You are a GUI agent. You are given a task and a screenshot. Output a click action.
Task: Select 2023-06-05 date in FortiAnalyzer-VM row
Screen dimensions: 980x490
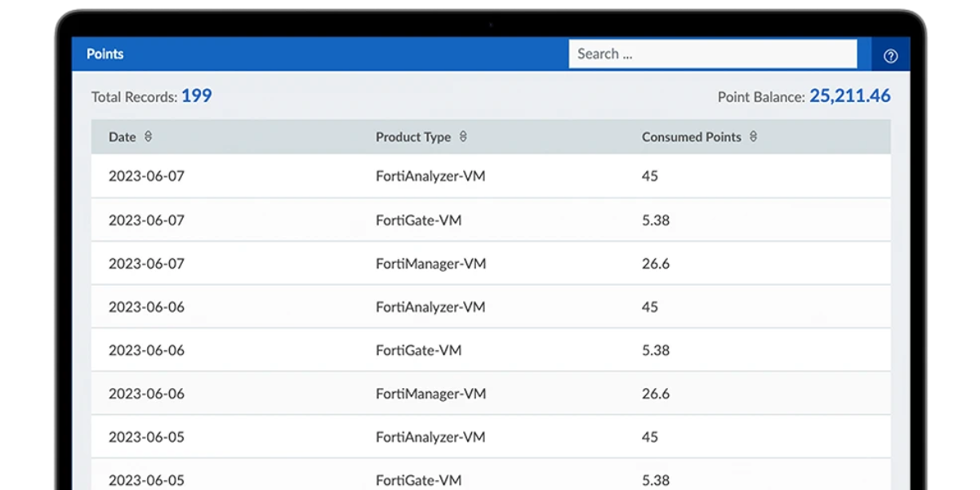[x=147, y=437]
